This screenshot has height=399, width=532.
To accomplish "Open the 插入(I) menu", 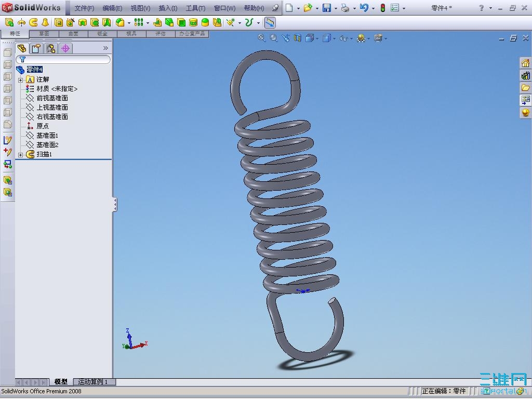I will [x=168, y=8].
